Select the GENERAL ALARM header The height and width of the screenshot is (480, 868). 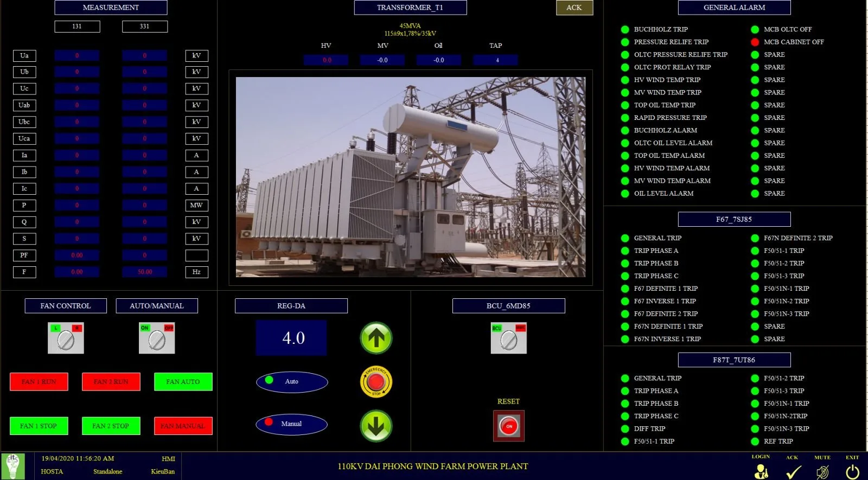(x=735, y=8)
